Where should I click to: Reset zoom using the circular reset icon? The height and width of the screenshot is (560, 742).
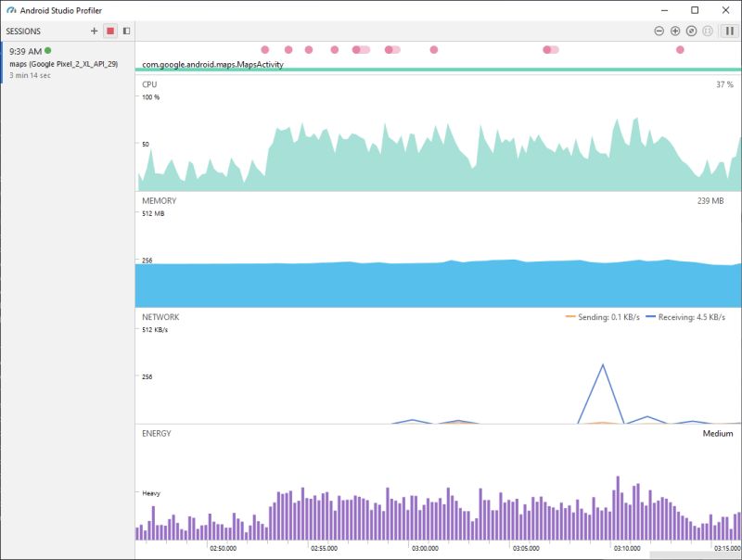(x=691, y=31)
